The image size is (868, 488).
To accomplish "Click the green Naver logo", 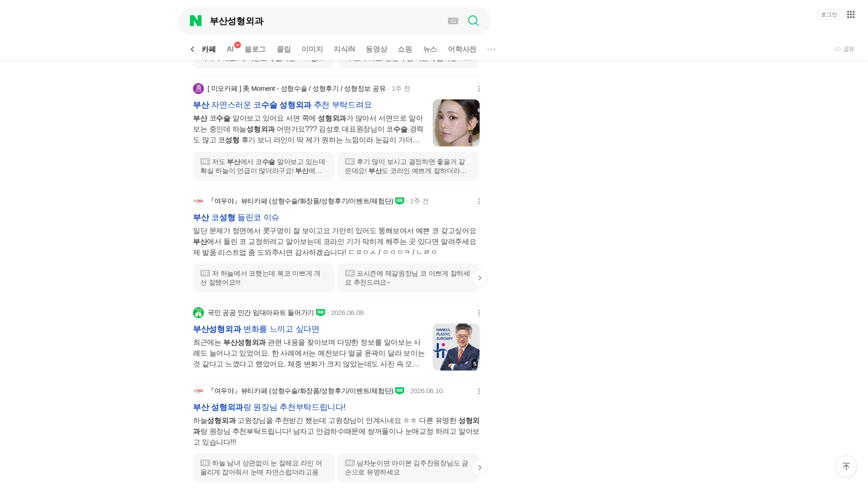I will click(x=196, y=21).
